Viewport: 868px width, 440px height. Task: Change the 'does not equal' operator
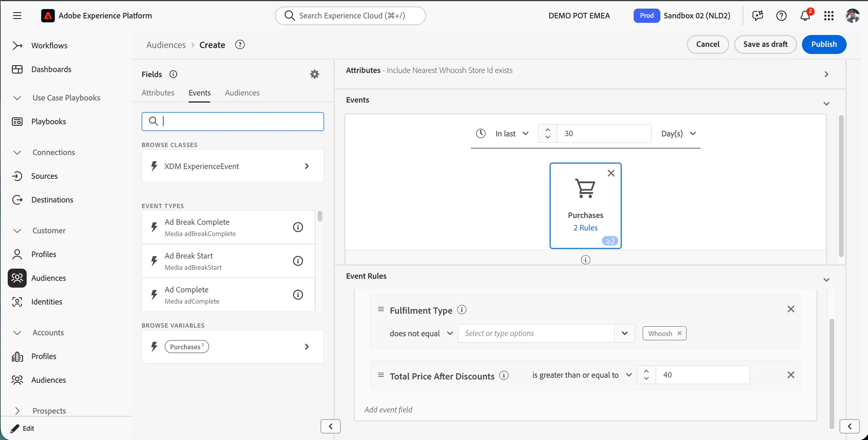click(421, 334)
